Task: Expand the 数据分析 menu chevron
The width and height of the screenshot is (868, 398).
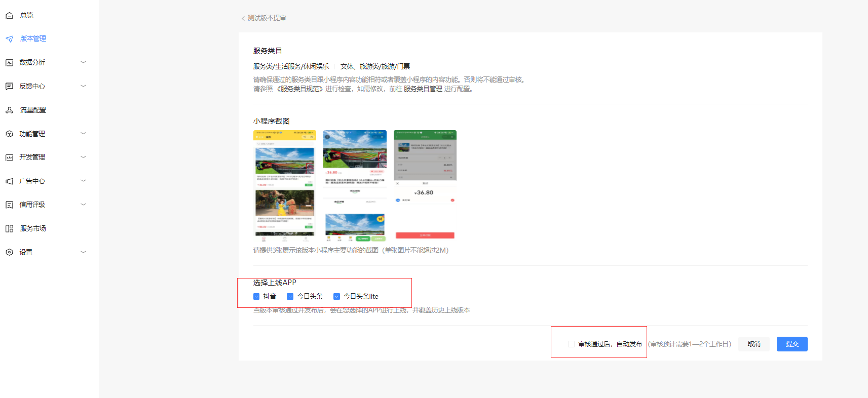Action: [x=84, y=62]
